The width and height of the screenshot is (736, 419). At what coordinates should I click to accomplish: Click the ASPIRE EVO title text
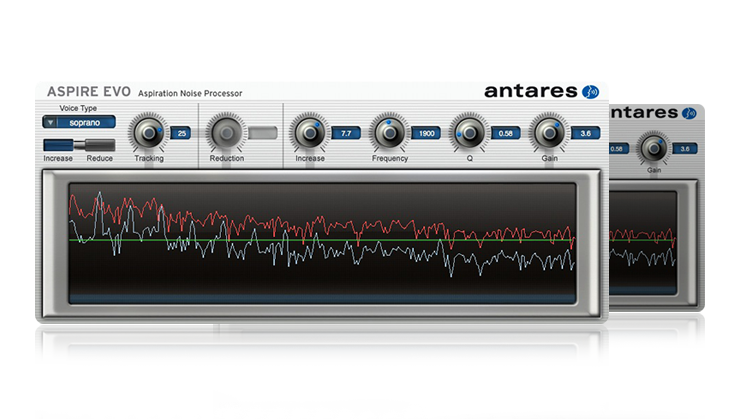click(x=89, y=91)
